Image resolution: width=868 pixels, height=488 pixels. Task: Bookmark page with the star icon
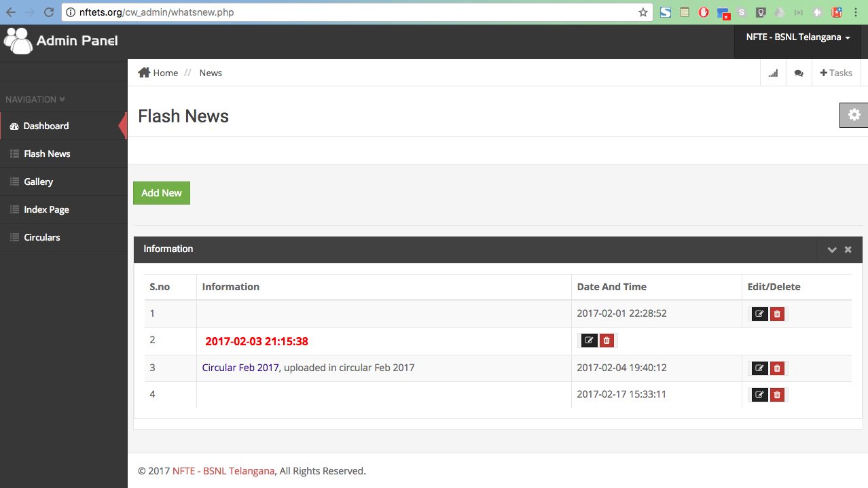pyautogui.click(x=643, y=12)
